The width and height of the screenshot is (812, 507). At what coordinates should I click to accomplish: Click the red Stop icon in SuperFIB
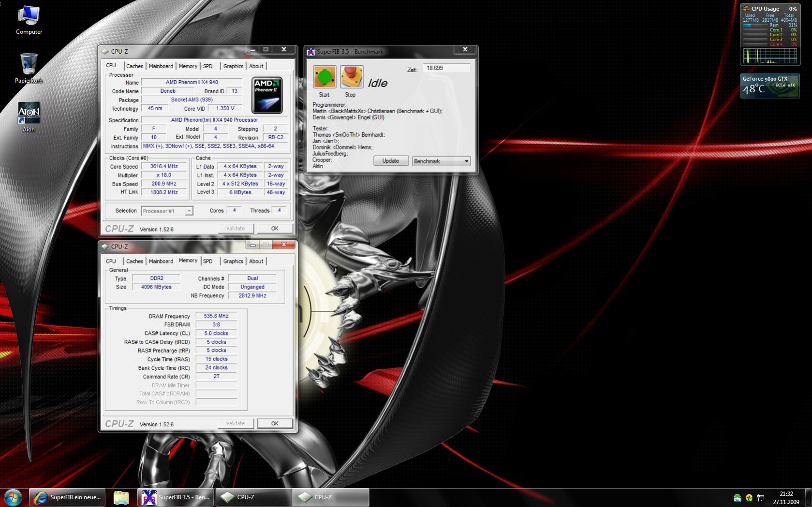(352, 77)
